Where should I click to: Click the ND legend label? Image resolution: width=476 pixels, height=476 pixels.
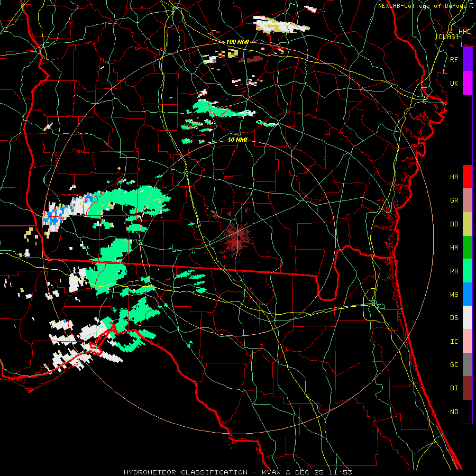click(x=454, y=412)
